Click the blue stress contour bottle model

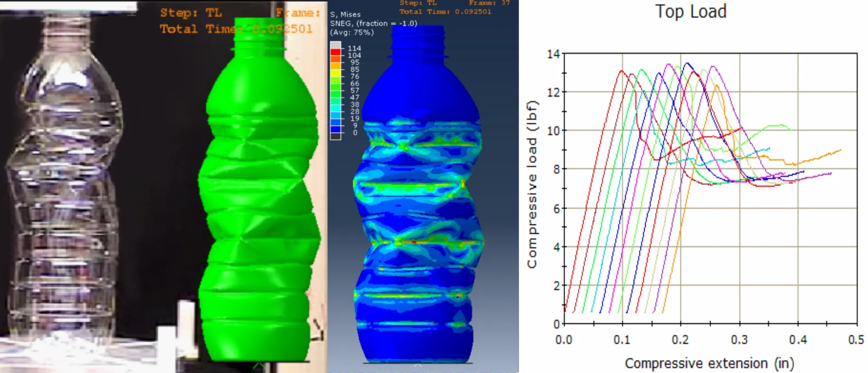418,203
